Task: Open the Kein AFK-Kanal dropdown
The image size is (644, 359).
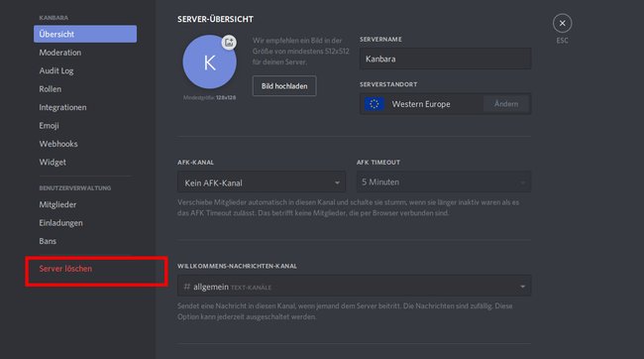Action: (262, 182)
